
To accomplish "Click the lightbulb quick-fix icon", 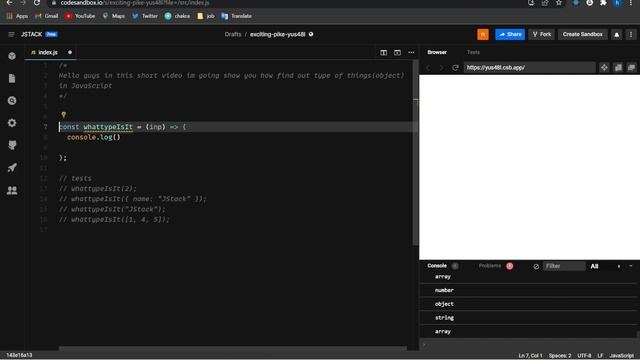I will [63, 115].
